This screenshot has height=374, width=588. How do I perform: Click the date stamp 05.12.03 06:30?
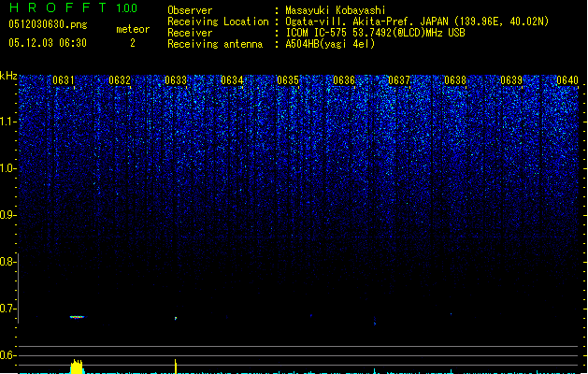[x=48, y=43]
